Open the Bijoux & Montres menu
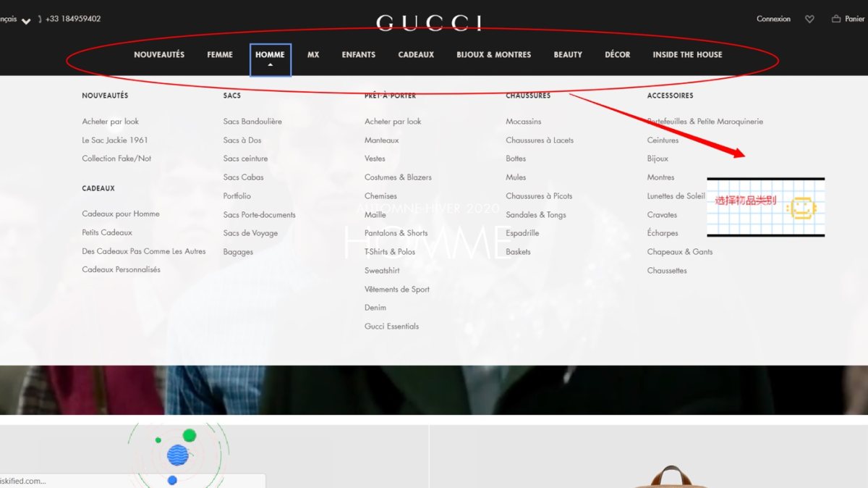 tap(494, 54)
